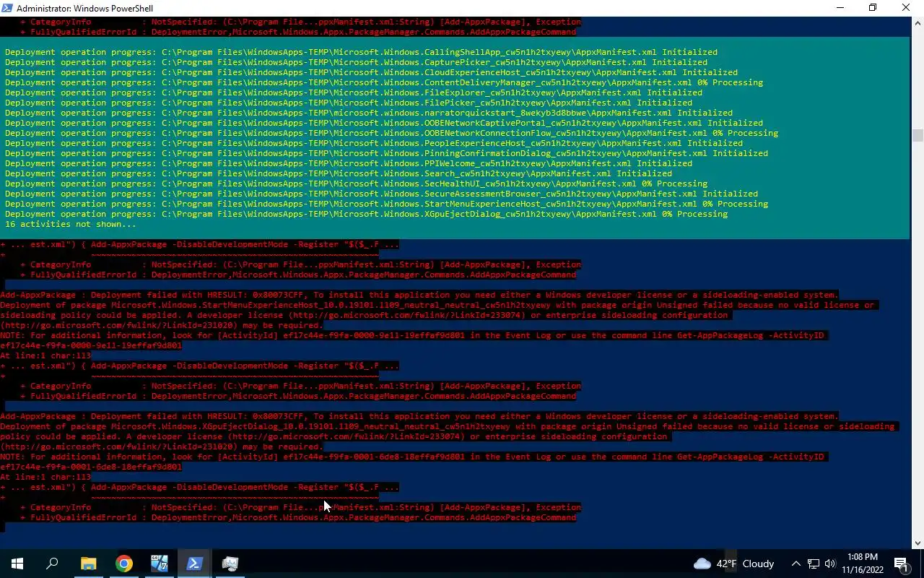Click the narratorquickstart deployment progress line
The height and width of the screenshot is (578, 924).
point(369,113)
